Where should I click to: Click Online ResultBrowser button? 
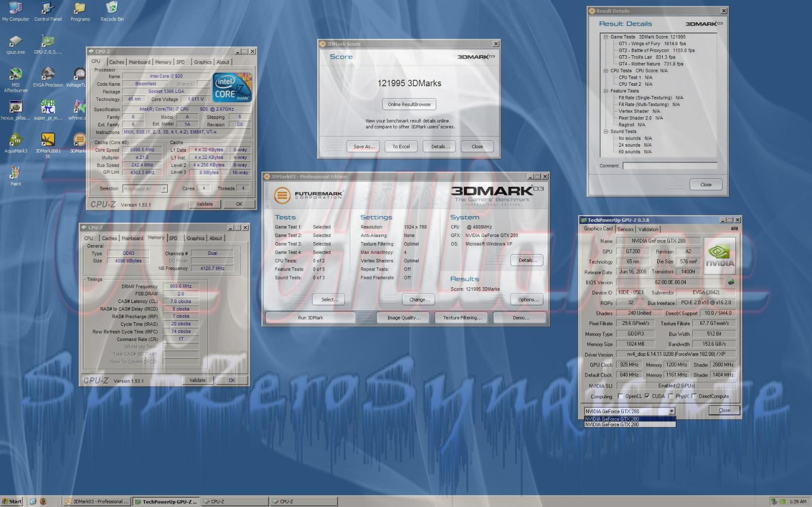coord(409,105)
